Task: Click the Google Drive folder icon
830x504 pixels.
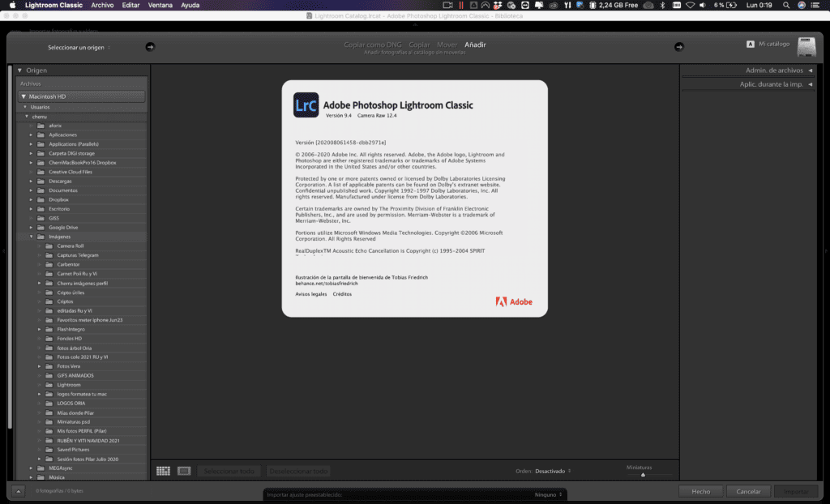Action: tap(41, 228)
